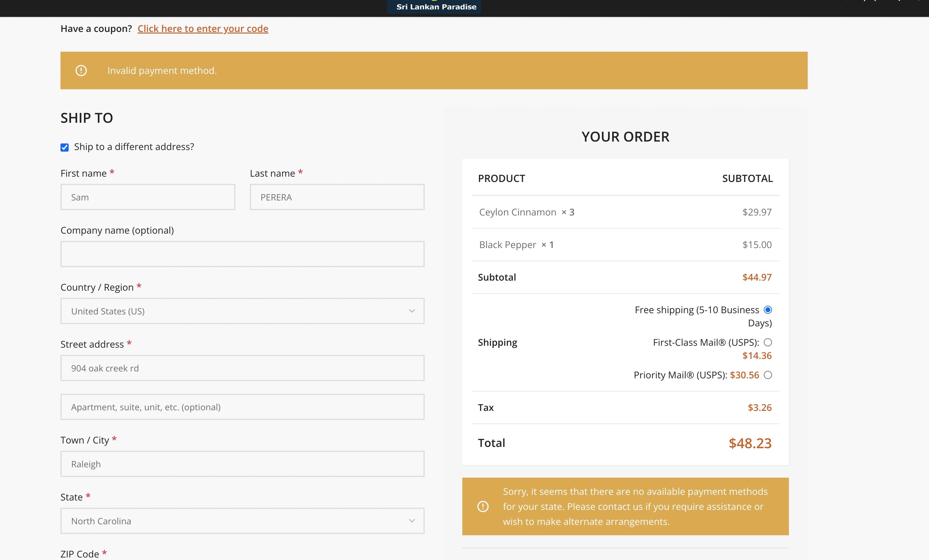Select Priority Mail USPS shipping option

click(x=767, y=375)
